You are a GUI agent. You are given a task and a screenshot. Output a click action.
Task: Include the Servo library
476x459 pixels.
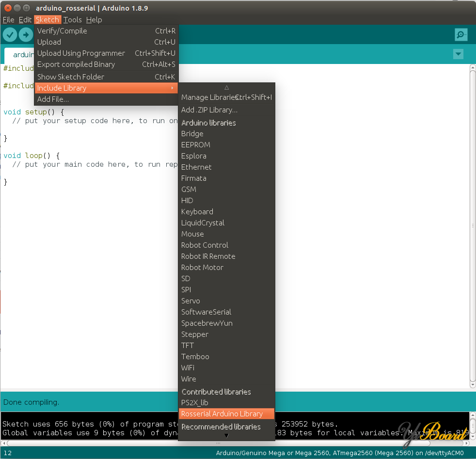click(x=226, y=301)
